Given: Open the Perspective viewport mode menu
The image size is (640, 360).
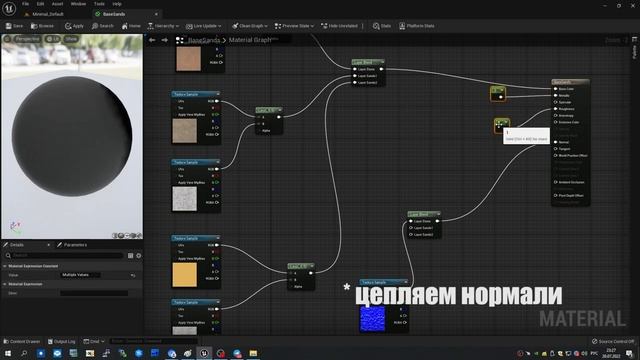Looking at the screenshot, I should pos(27,39).
